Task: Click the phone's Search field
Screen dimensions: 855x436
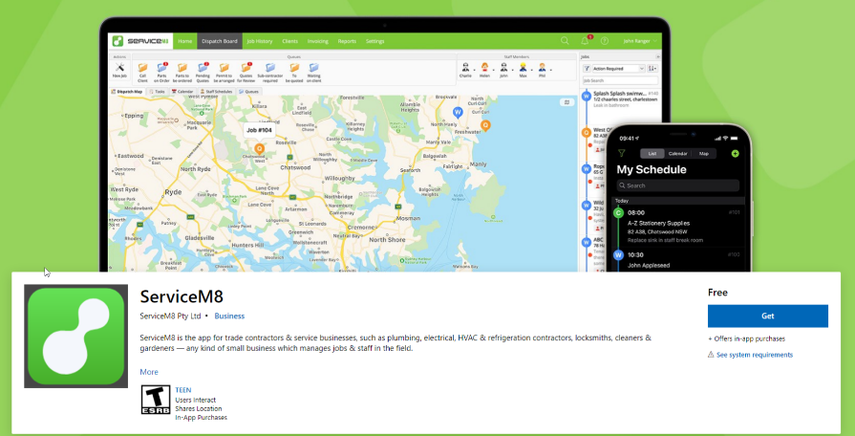Action: click(678, 185)
